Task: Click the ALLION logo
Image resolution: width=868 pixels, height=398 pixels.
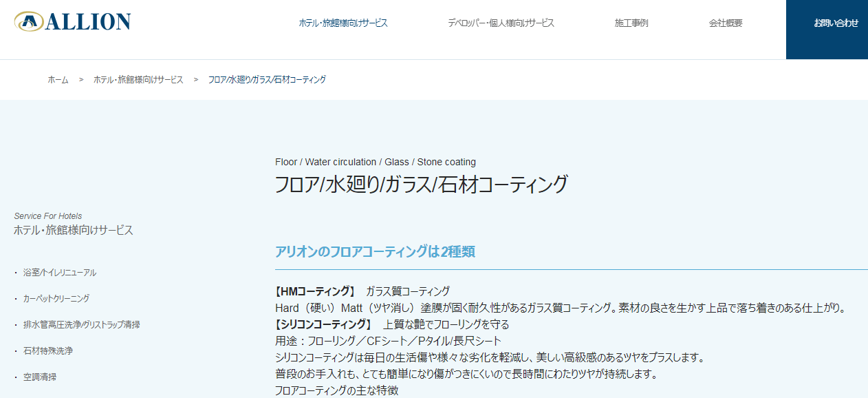Action: coord(72,22)
